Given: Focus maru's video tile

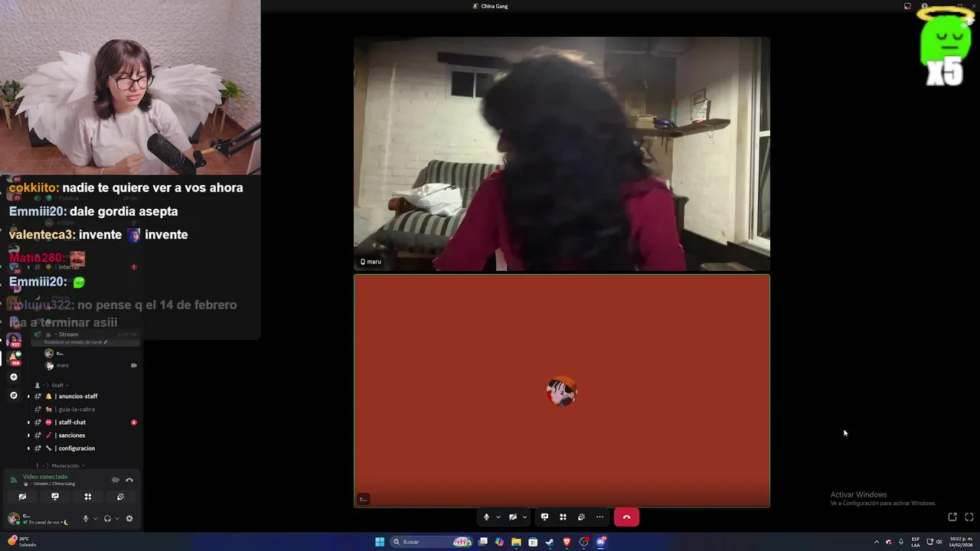Looking at the screenshot, I should click(562, 154).
